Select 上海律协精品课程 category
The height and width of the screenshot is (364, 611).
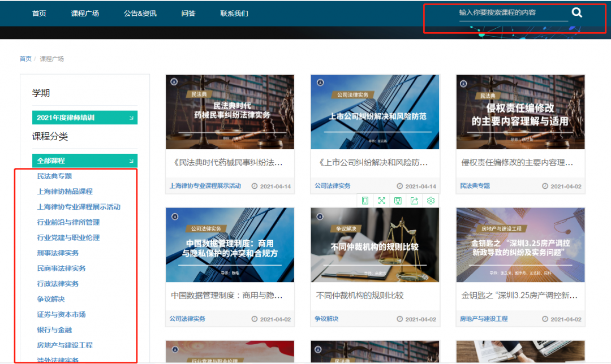(64, 192)
